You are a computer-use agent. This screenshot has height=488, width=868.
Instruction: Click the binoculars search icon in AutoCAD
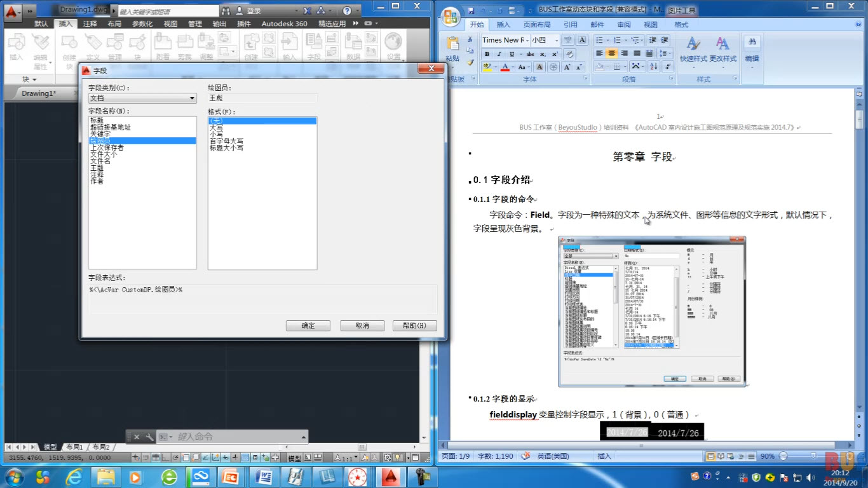226,11
